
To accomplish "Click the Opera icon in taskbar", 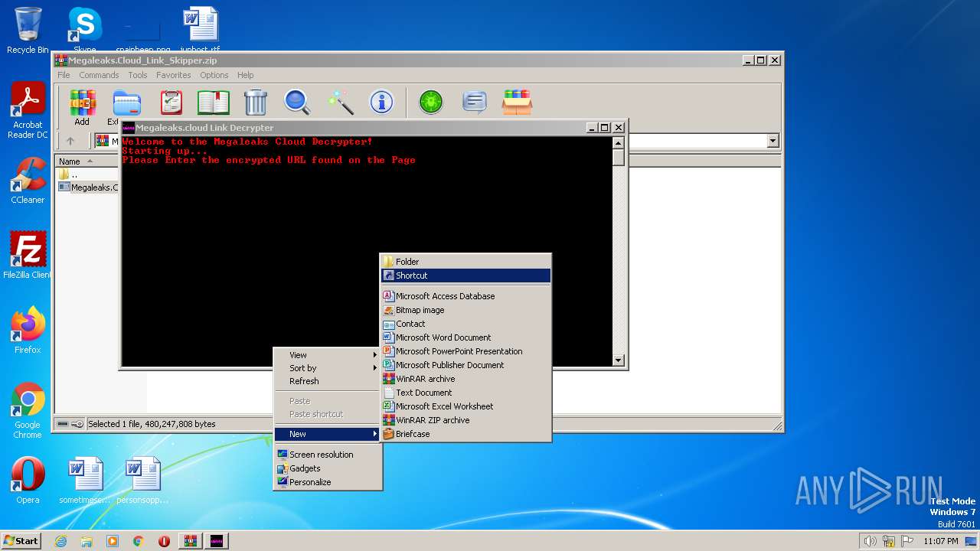I will click(164, 540).
